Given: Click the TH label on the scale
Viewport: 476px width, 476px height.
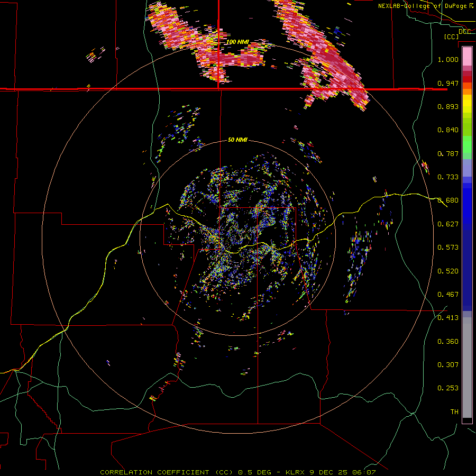Looking at the screenshot, I should pos(454,411).
